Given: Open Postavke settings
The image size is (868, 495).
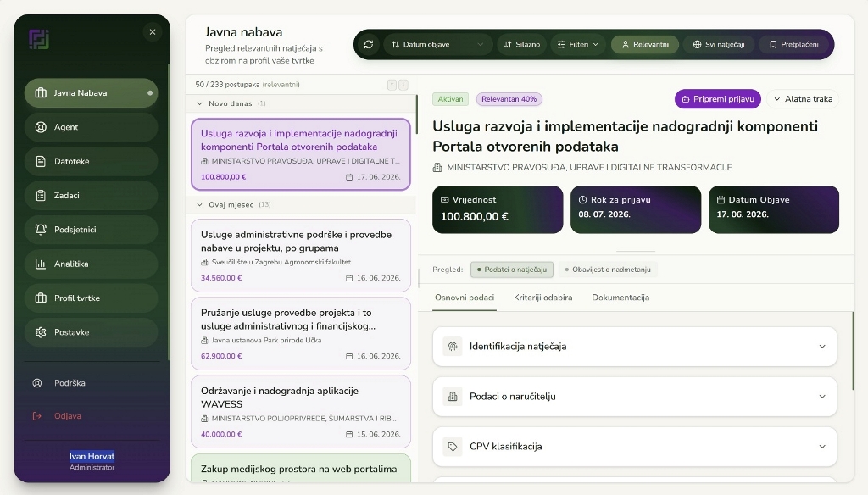Looking at the screenshot, I should click(x=92, y=332).
